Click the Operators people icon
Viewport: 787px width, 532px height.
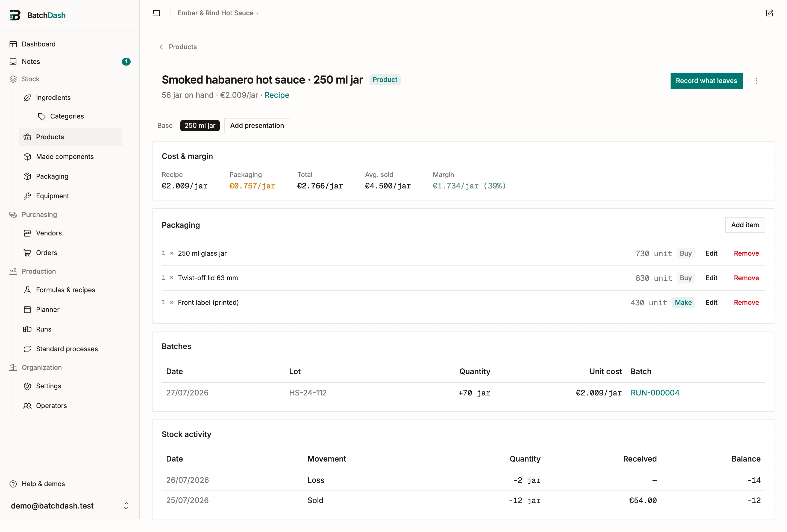(27, 406)
